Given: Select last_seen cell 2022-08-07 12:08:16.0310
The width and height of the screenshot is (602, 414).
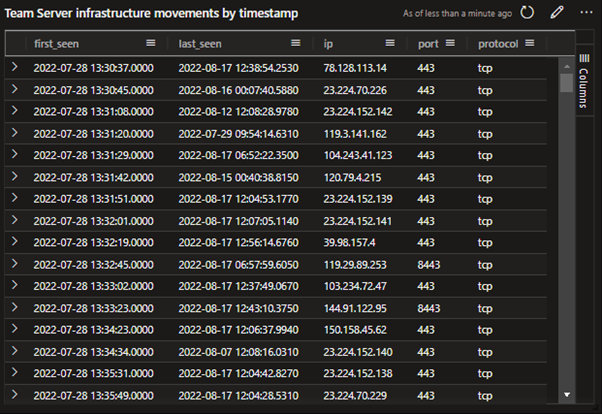Looking at the screenshot, I should click(x=238, y=352).
